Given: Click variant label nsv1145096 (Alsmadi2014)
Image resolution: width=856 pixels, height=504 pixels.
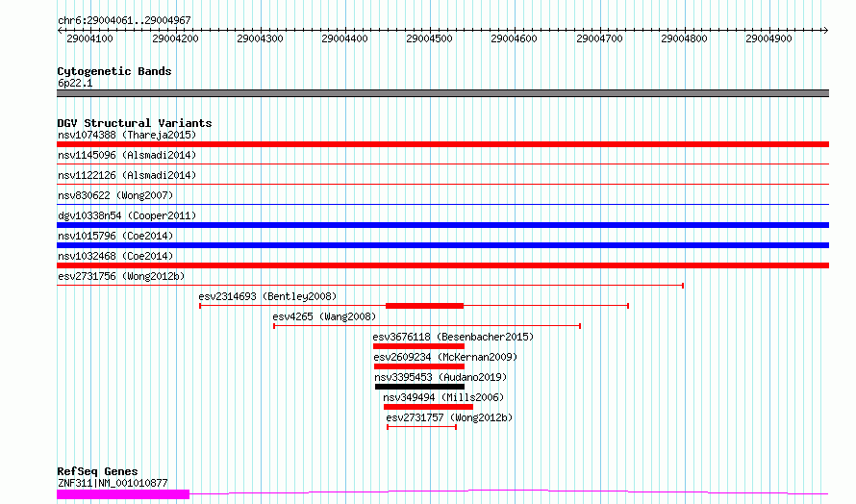Looking at the screenshot, I should 127,155.
